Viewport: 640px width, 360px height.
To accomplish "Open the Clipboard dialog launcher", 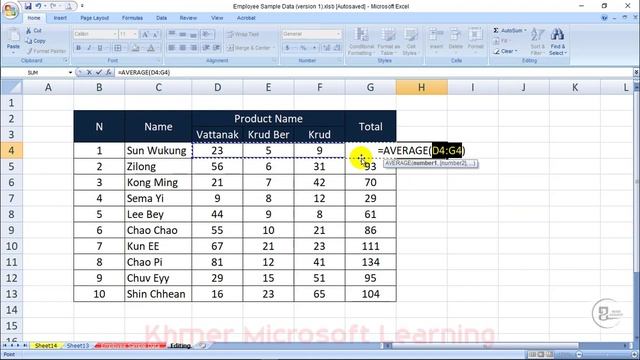I will (x=66, y=60).
